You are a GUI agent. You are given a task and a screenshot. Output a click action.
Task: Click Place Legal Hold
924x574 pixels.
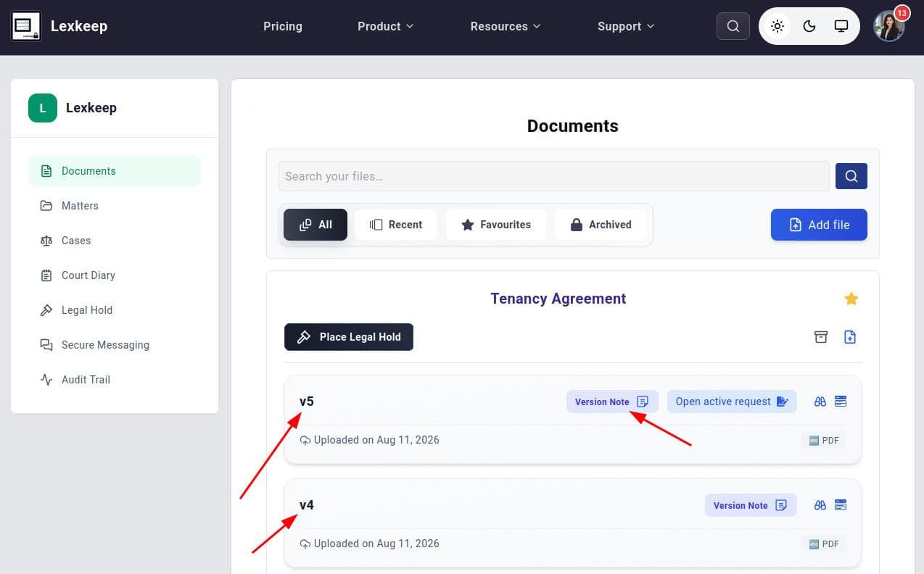[x=349, y=337]
